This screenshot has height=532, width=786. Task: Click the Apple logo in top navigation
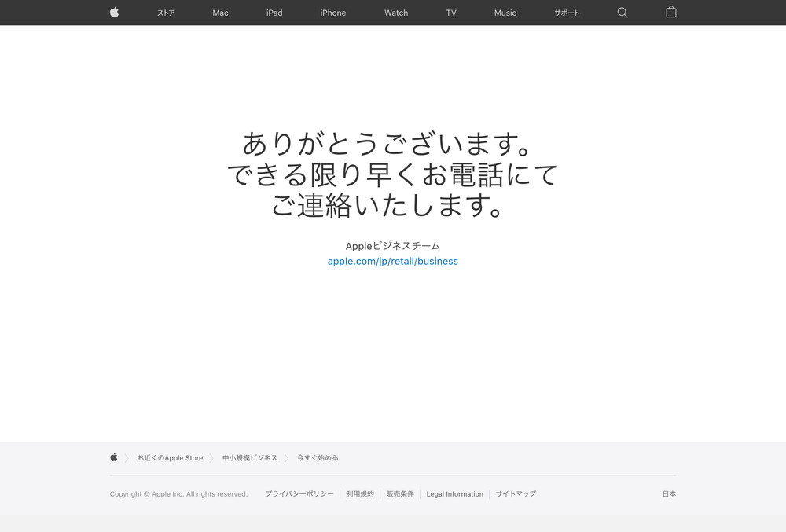tap(114, 12)
